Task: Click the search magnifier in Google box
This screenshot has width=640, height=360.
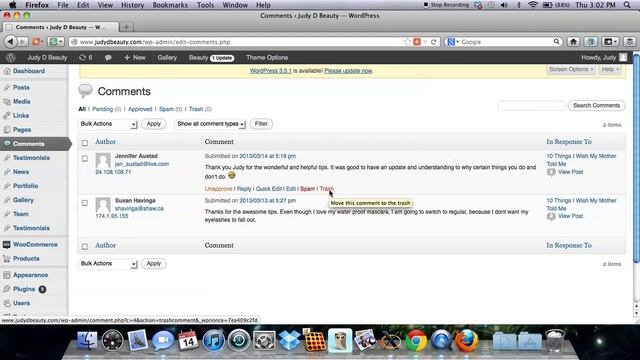Action: click(556, 42)
